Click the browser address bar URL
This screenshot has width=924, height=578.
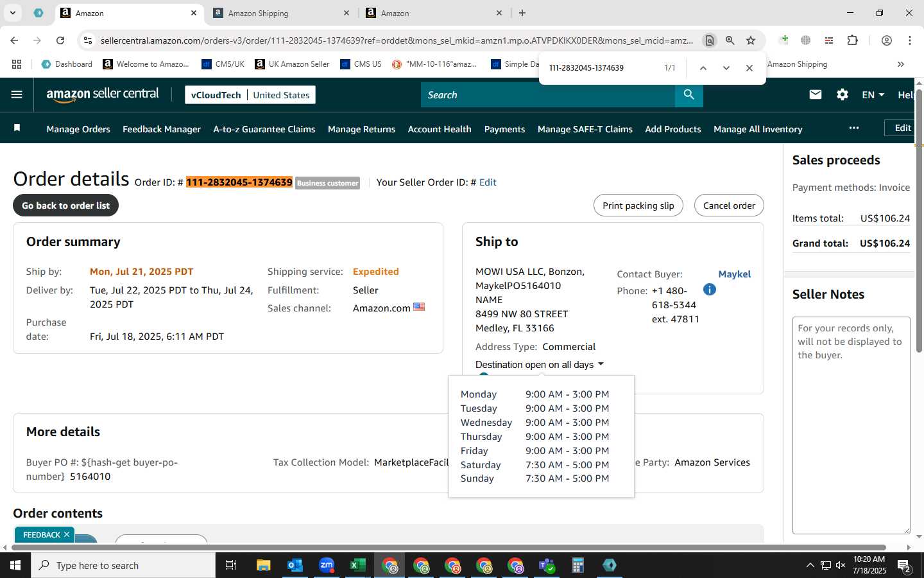(397, 40)
